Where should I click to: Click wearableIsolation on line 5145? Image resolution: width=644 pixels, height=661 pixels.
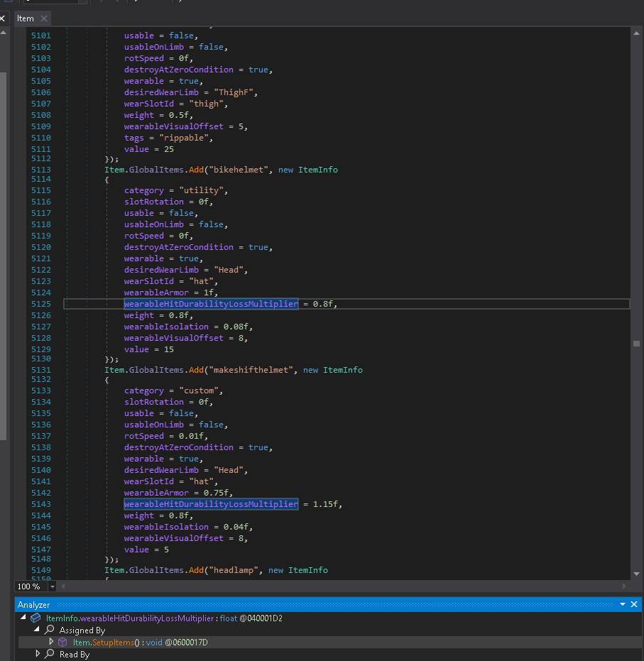[x=166, y=527]
